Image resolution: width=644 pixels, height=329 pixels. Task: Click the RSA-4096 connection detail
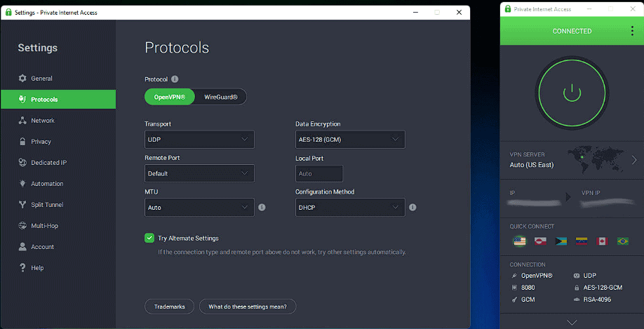click(597, 300)
